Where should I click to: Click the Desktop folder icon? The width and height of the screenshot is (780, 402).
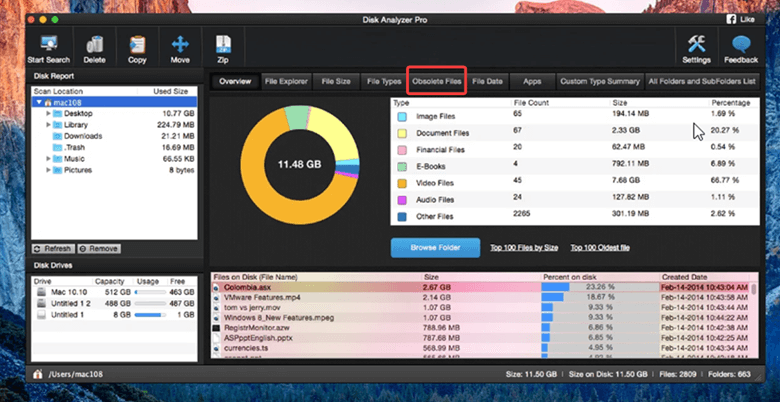click(58, 113)
